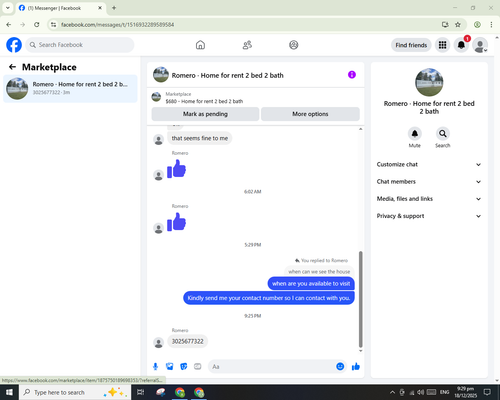
Task: Expand Chat members section
Action: pos(429,182)
